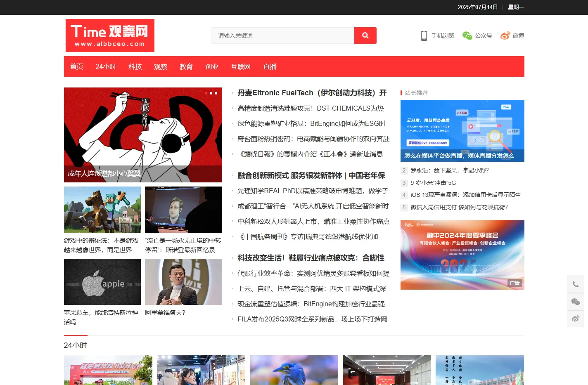Image resolution: width=588 pixels, height=385 pixels.
Task: Open the conference room photo thumbnail
Action: pyautogui.click(x=387, y=370)
